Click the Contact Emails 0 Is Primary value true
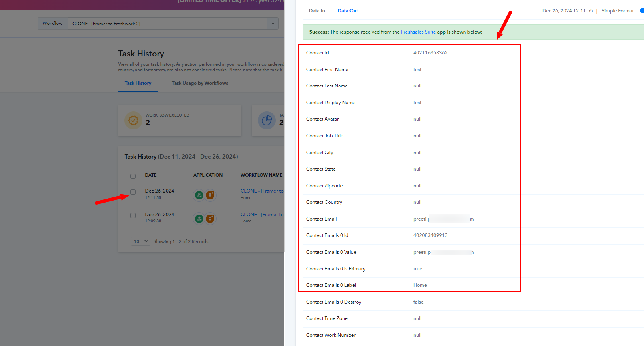Image resolution: width=644 pixels, height=346 pixels. point(418,269)
